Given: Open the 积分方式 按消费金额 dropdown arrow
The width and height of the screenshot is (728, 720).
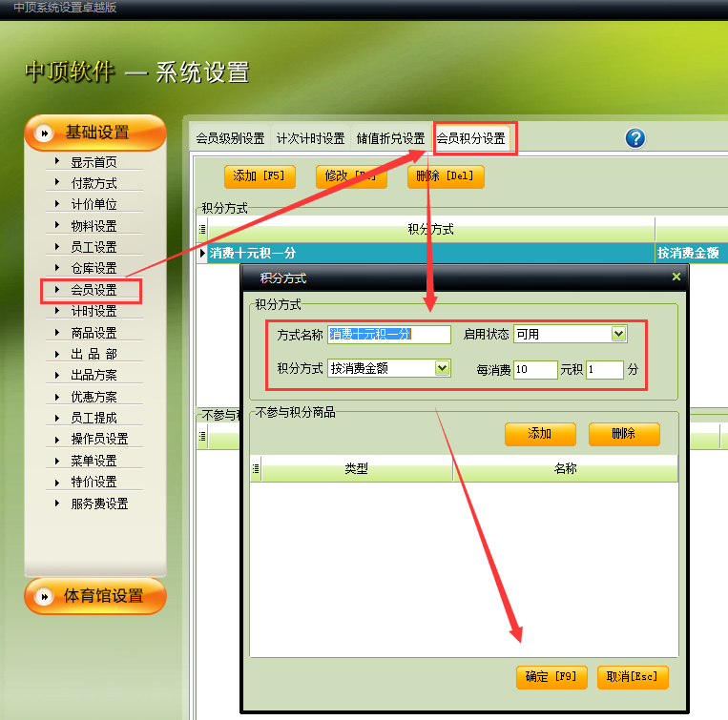Looking at the screenshot, I should pyautogui.click(x=443, y=368).
